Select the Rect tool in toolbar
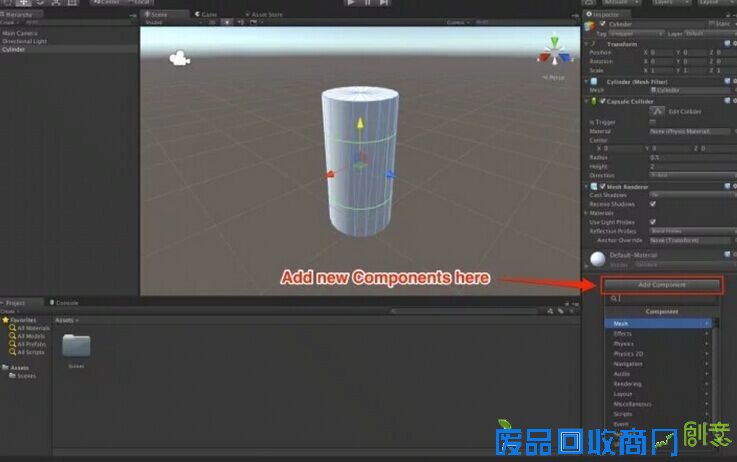 point(72,2)
